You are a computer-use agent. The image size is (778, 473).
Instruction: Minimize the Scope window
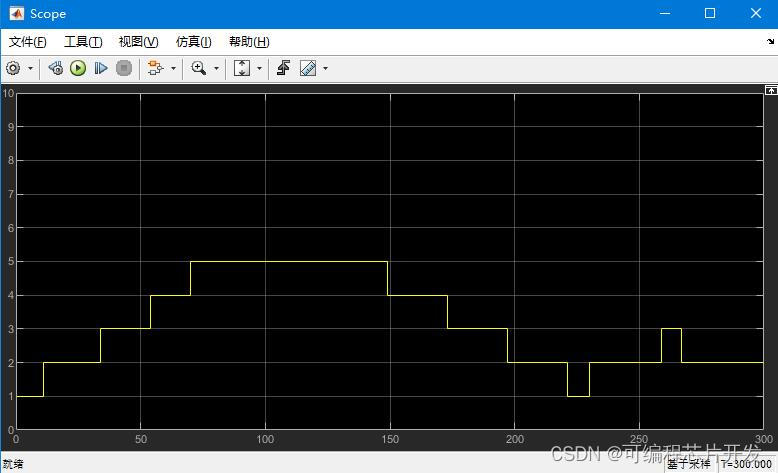point(665,13)
